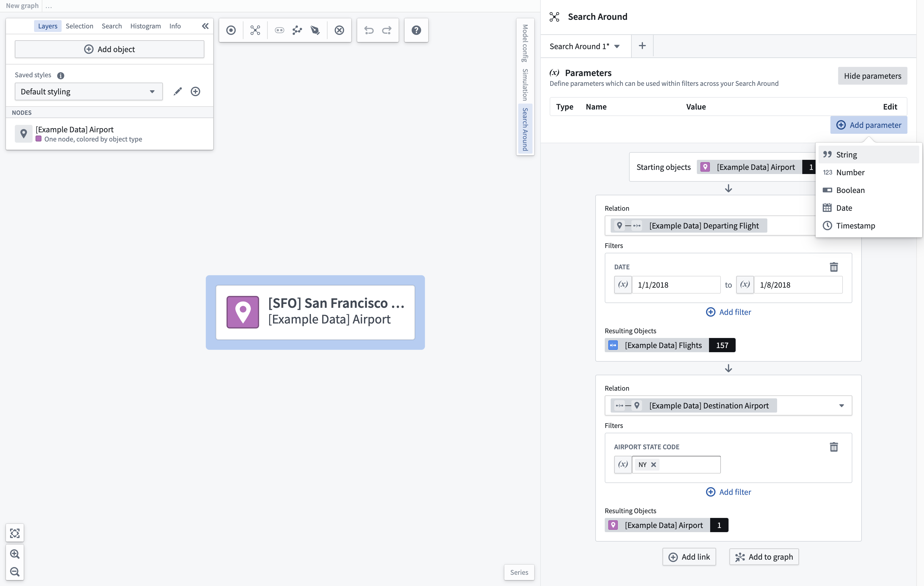924x586 pixels.
Task: Choose the Number parameter type
Action: coord(869,173)
